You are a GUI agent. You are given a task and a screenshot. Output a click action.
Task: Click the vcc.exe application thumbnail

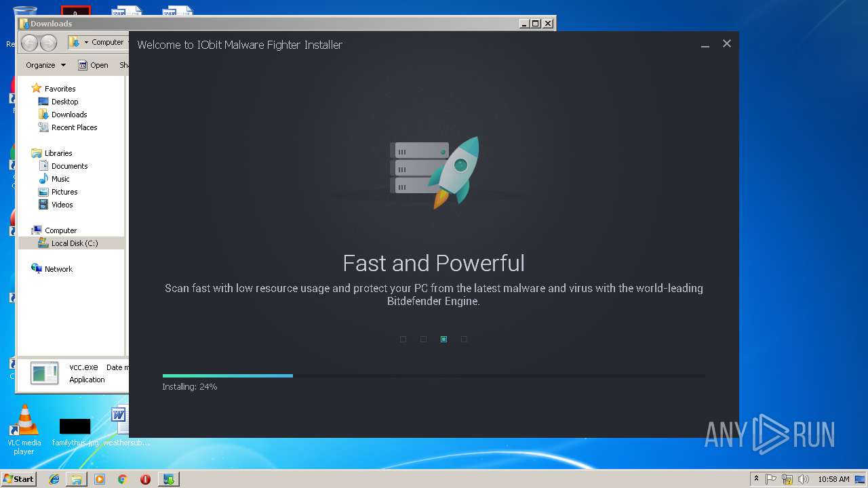(45, 373)
